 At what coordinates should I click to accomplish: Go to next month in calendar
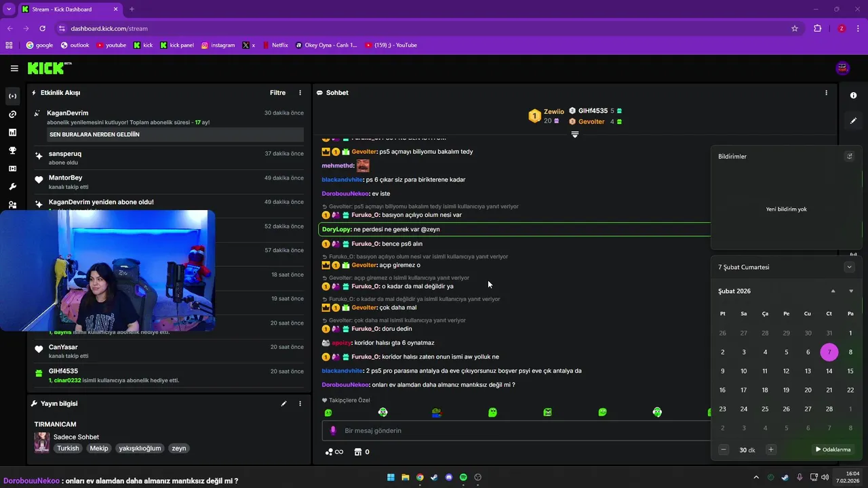(851, 291)
